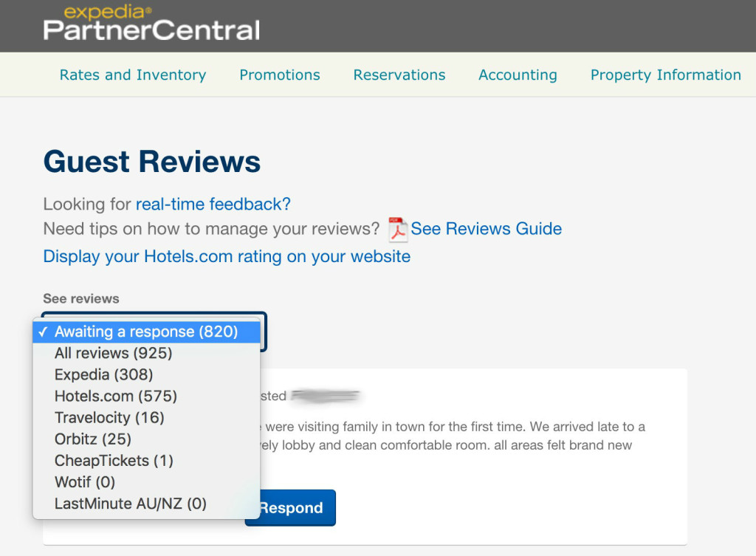
Task: Open the Rates and Inventory menu
Action: 133,75
